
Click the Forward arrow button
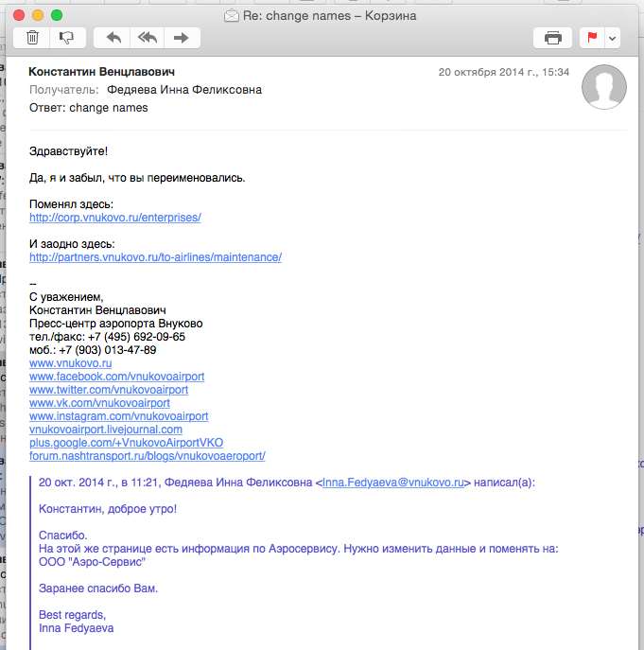point(182,38)
